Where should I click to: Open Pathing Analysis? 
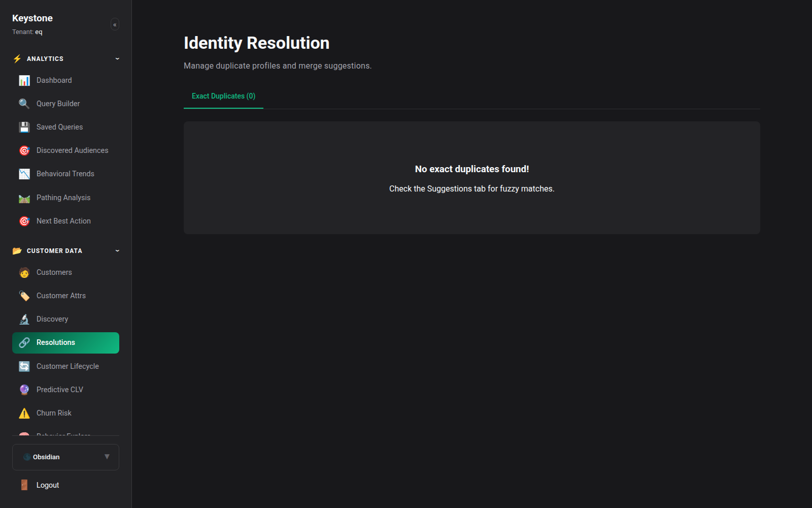click(65, 198)
